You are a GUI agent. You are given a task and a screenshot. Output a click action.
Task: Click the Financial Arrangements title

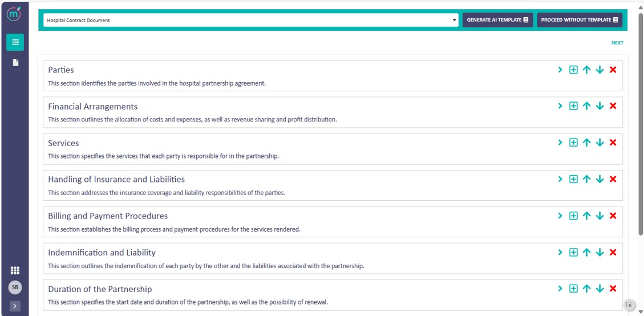pos(93,107)
